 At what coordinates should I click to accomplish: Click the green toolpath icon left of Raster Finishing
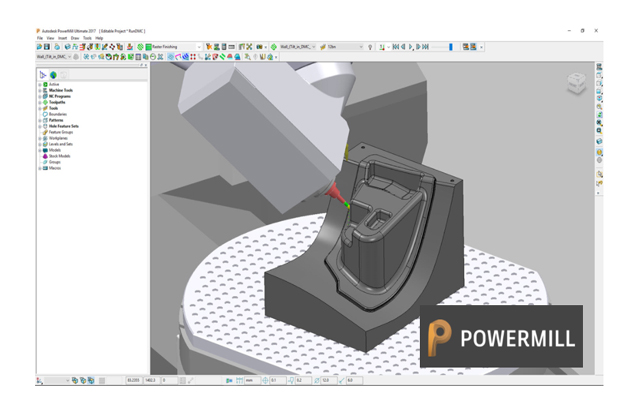point(140,47)
